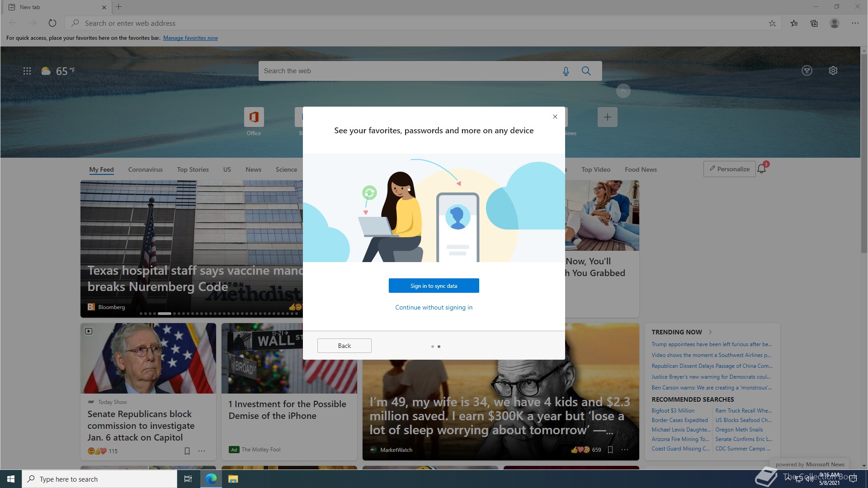Expand Trending Now chevron
Viewport: 868px width, 488px height.
pyautogui.click(x=710, y=332)
